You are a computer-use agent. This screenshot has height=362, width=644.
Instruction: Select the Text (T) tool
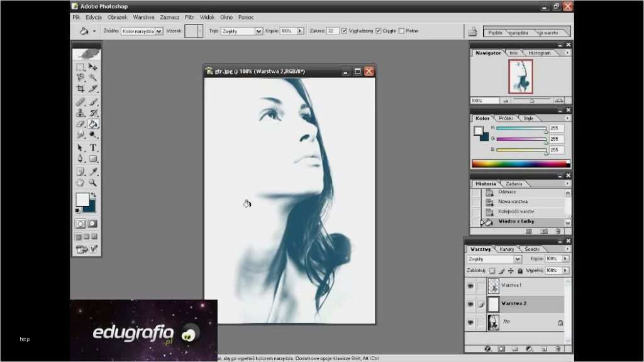[93, 148]
